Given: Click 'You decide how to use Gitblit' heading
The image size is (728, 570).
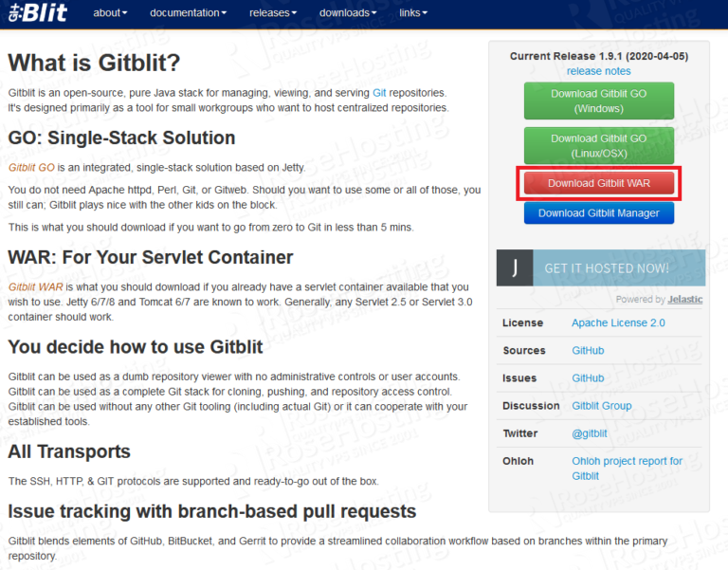Looking at the screenshot, I should (x=136, y=347).
